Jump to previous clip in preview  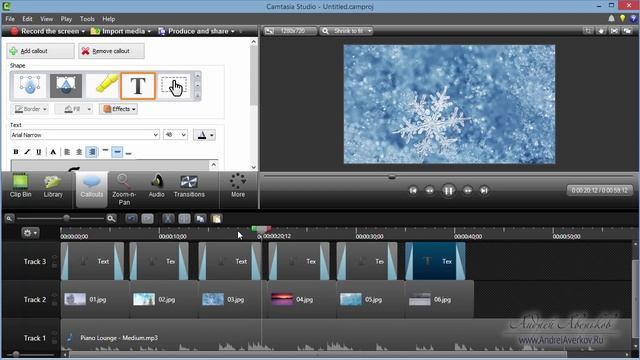(413, 190)
